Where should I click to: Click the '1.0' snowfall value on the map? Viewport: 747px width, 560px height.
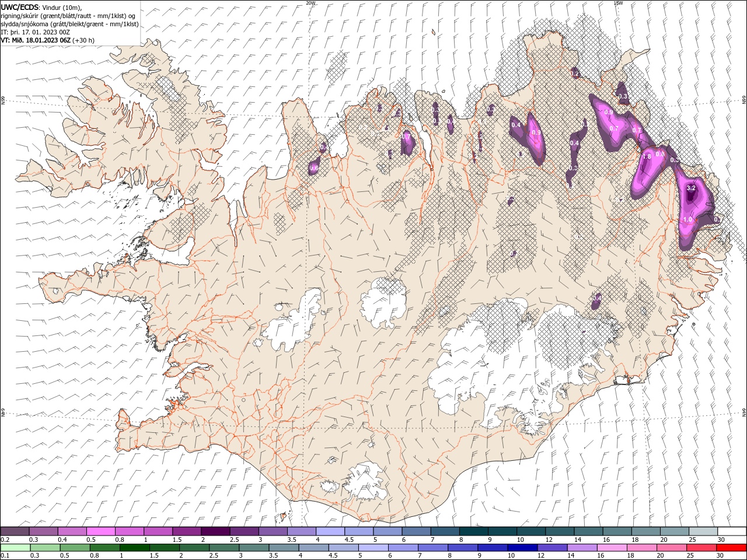click(x=687, y=219)
